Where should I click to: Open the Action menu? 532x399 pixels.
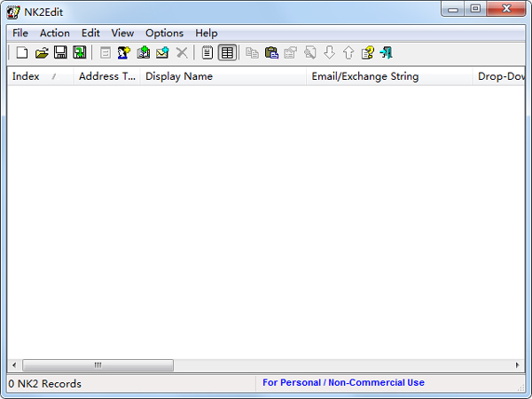pyautogui.click(x=55, y=34)
